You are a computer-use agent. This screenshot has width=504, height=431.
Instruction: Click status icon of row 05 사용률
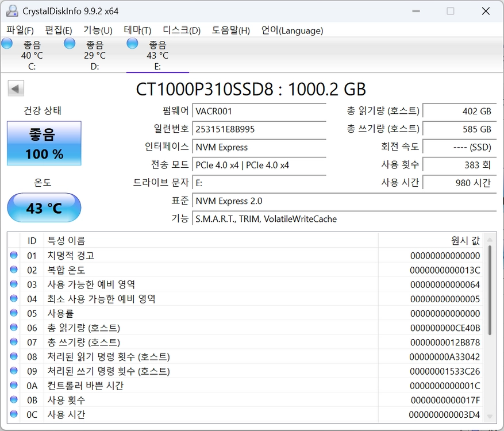[14, 313]
